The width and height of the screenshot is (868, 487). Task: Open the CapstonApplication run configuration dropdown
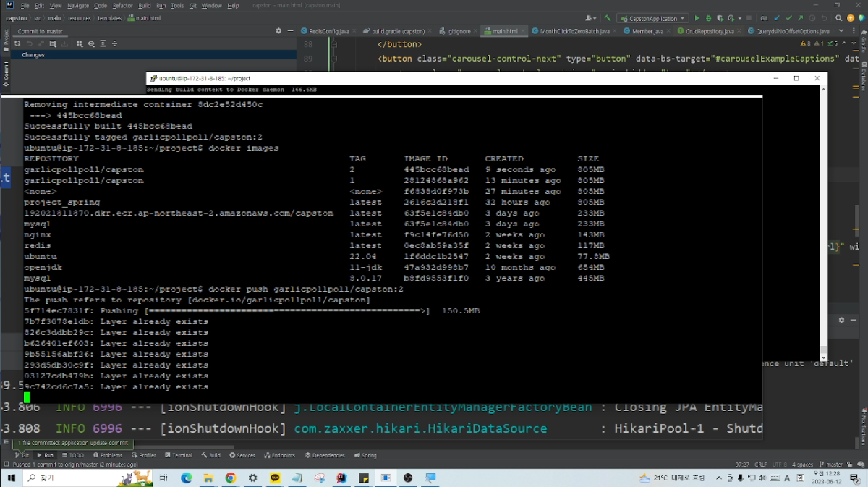[652, 18]
